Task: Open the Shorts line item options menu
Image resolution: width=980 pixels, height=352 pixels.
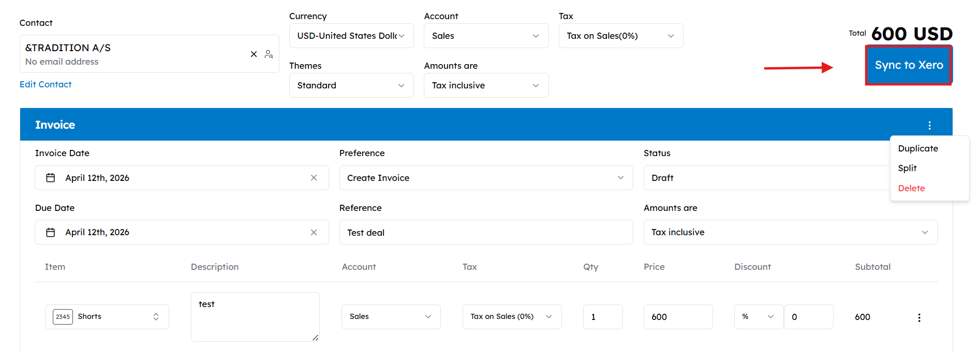Action: [919, 317]
